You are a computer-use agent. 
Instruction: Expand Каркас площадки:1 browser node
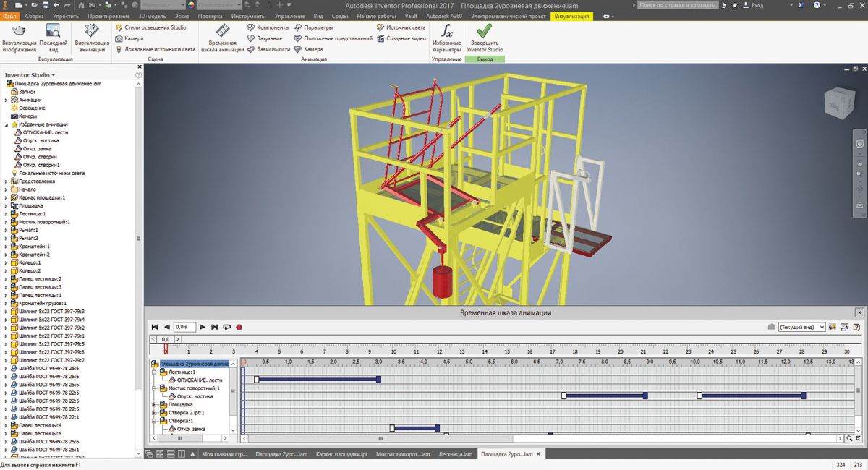(7, 197)
